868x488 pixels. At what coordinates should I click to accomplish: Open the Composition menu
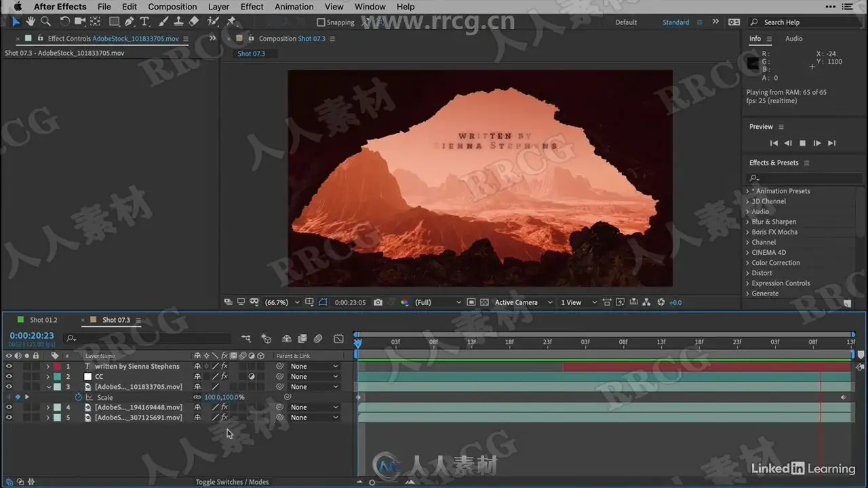click(172, 7)
